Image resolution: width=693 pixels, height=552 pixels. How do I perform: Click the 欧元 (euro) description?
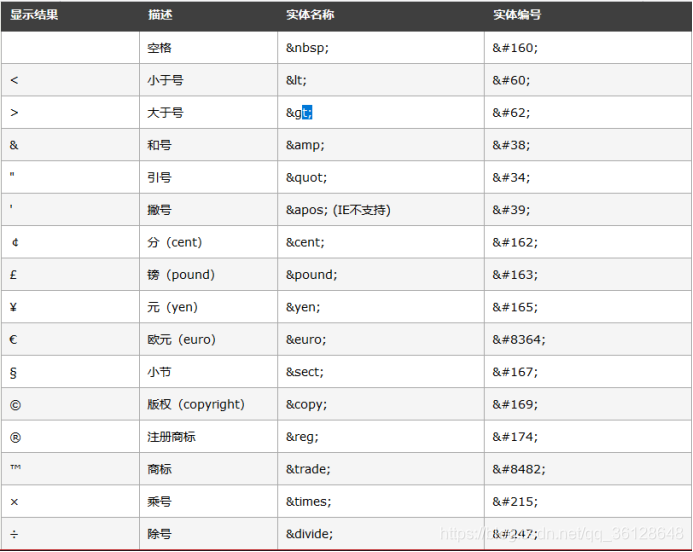point(182,339)
